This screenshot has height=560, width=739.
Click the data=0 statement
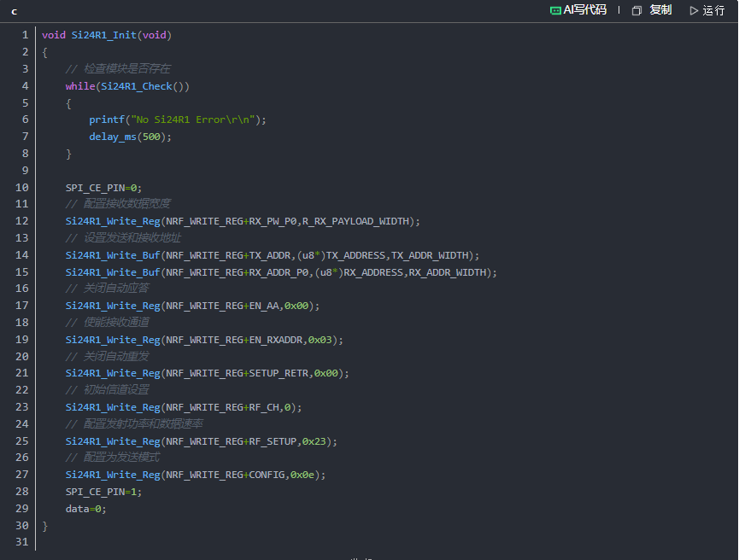pyautogui.click(x=85, y=509)
